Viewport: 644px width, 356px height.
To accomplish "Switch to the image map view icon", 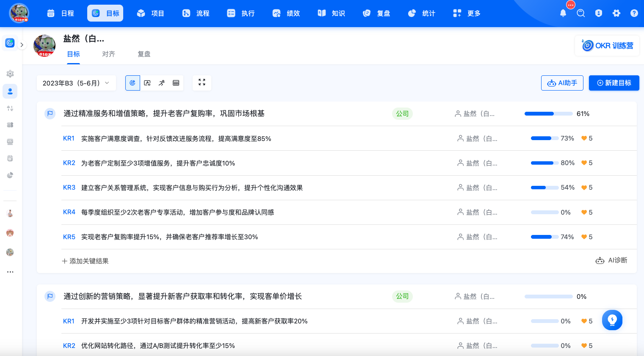I will [x=147, y=83].
